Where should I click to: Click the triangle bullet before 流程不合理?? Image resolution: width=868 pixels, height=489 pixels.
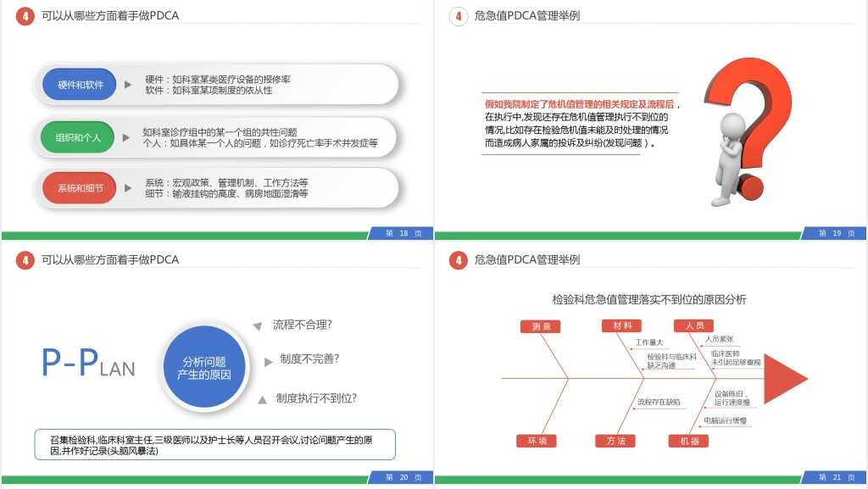[257, 326]
